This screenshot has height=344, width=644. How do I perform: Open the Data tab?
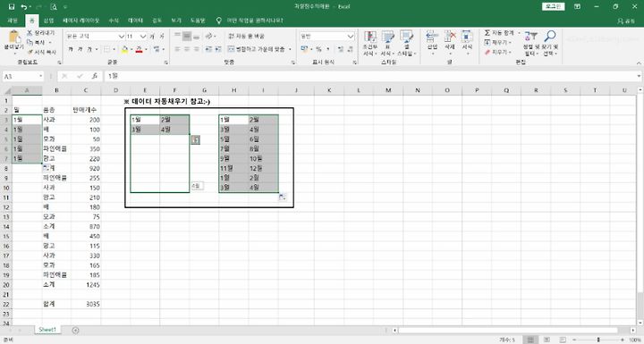(x=135, y=21)
